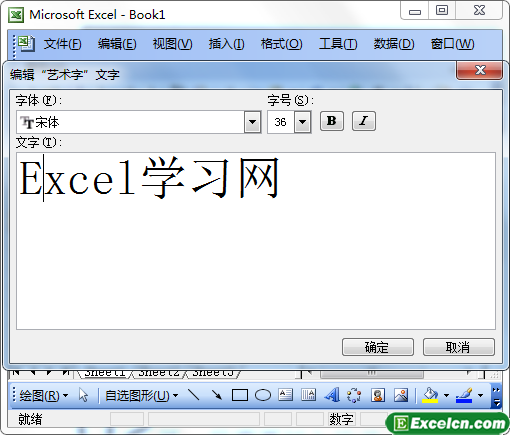Click the horizontal scrollbar behind dialog
510x435 pixels.
(371, 374)
